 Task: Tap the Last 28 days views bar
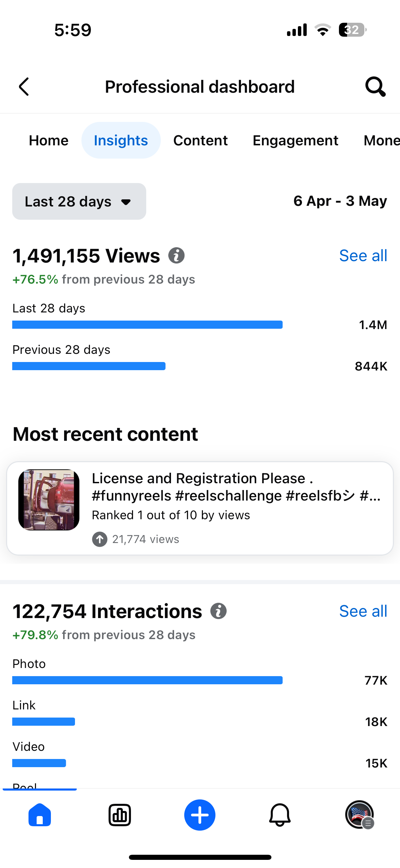point(147,325)
